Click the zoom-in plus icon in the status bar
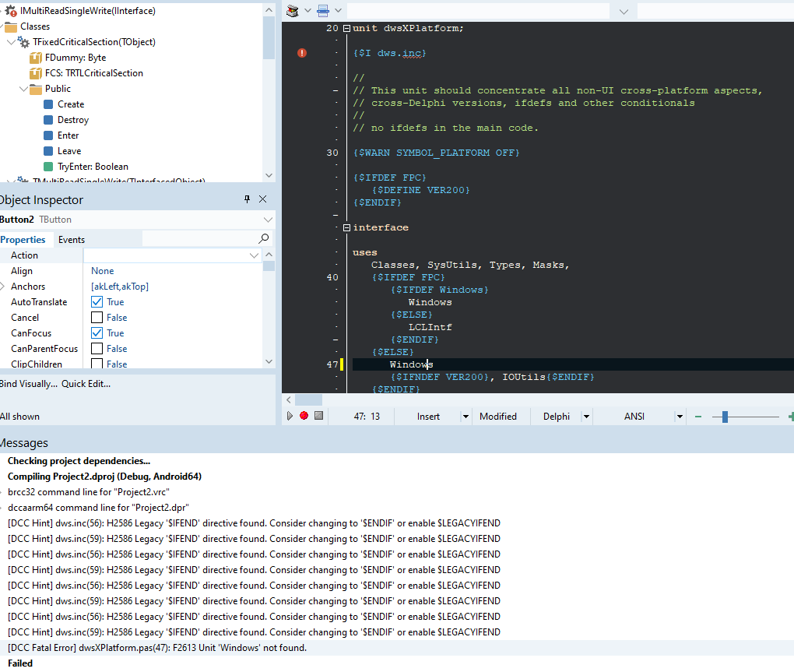Screen dimensions: 794x672 point(791,416)
